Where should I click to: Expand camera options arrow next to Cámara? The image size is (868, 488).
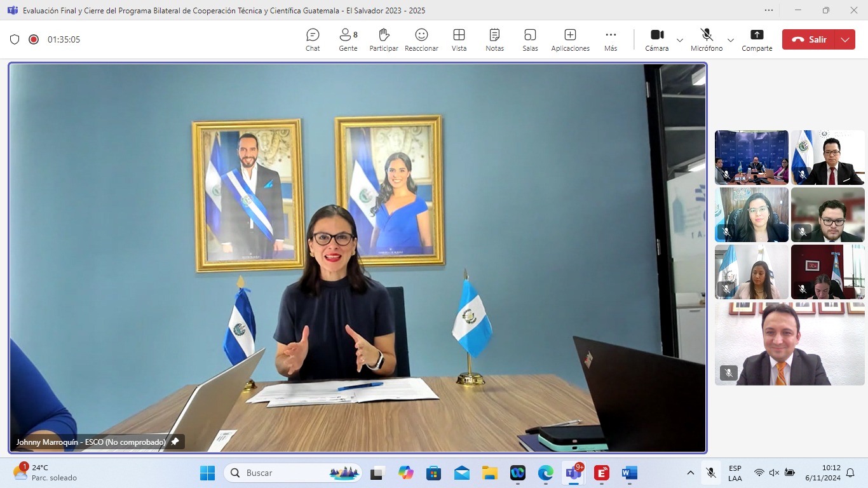point(680,40)
